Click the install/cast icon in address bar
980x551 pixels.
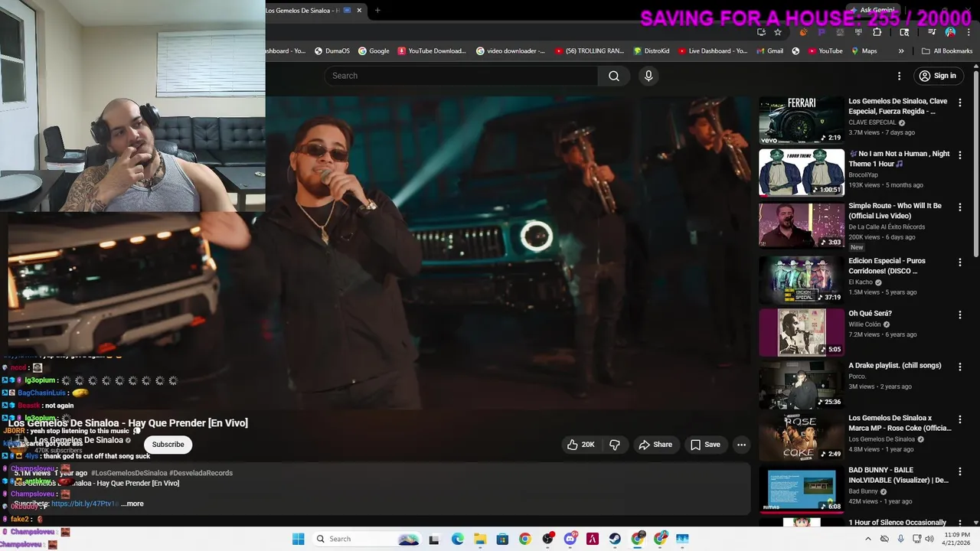[x=761, y=32]
